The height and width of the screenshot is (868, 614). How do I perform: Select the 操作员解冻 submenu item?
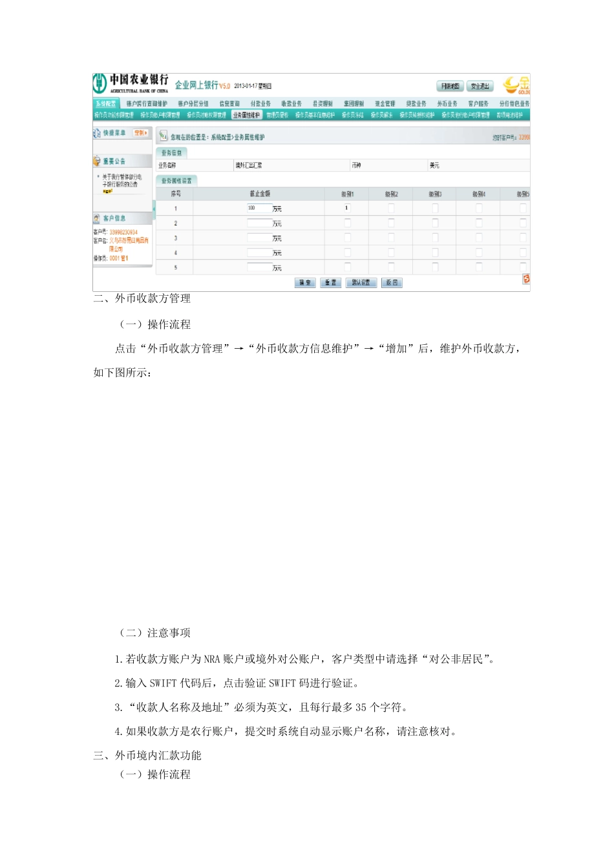pyautogui.click(x=381, y=116)
